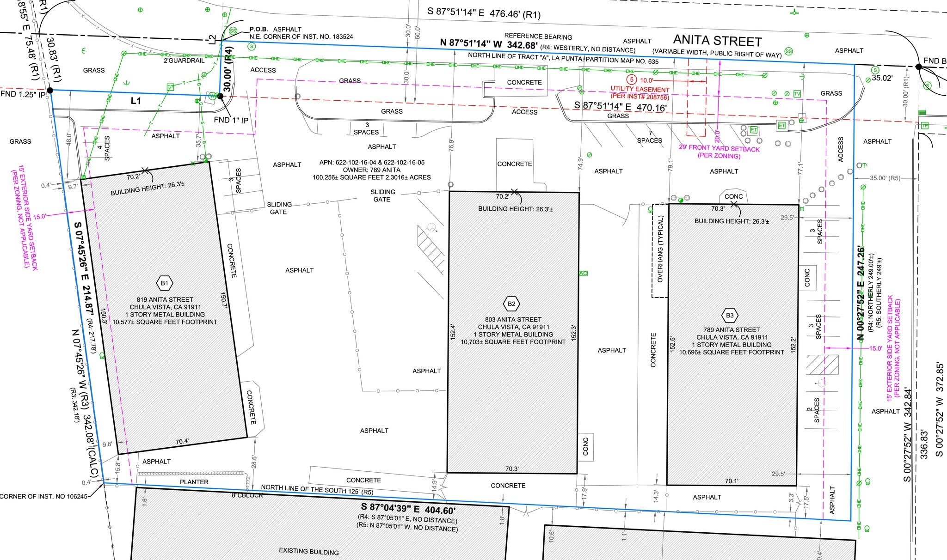Viewport: 947px width, 560px height.
Task: Click the NORTH LINE OF THE SOUTH 125' (R5) note
Action: coord(317,490)
